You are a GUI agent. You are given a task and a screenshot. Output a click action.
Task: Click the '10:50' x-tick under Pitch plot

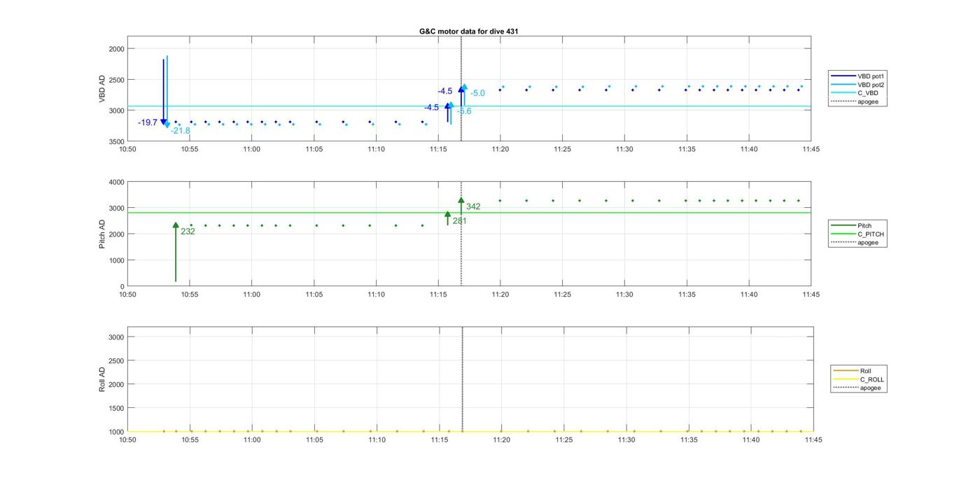pos(127,295)
